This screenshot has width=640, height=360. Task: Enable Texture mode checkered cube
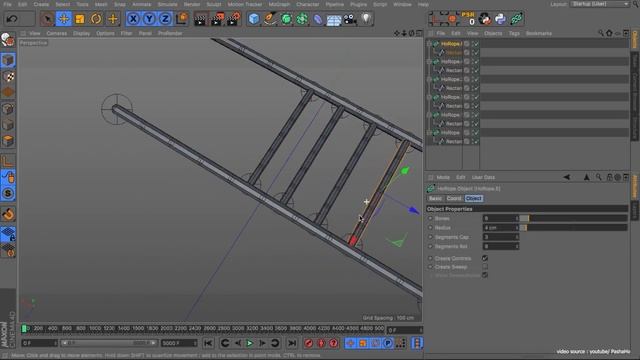(x=8, y=76)
